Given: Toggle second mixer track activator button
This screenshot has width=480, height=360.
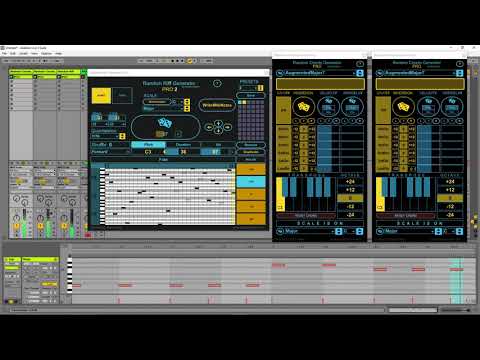Looking at the screenshot, I should click(x=40, y=226).
